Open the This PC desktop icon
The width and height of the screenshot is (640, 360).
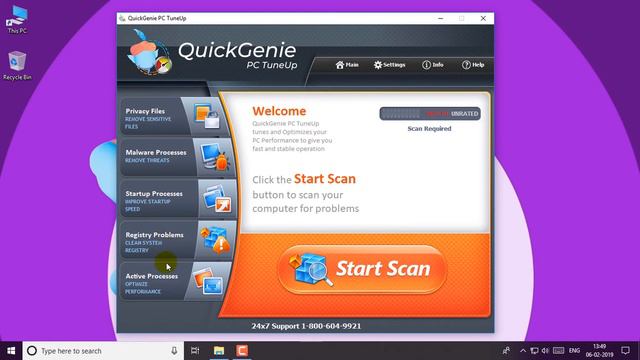click(17, 19)
